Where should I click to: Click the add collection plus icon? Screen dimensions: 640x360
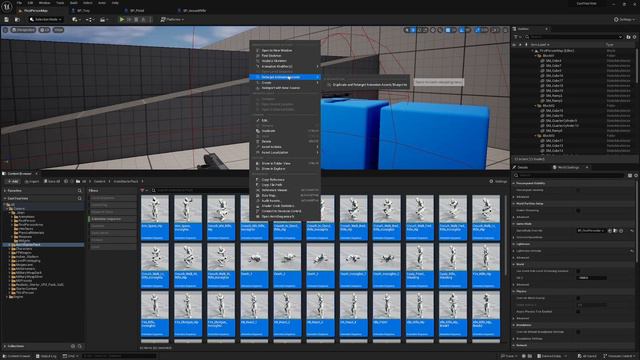[x=73, y=346]
